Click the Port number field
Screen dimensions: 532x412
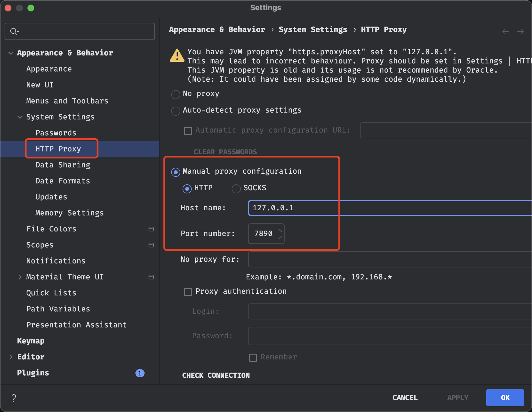[266, 234]
